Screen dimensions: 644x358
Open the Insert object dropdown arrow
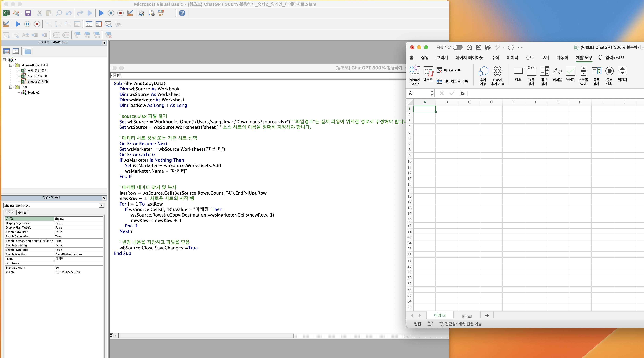coord(22,13)
